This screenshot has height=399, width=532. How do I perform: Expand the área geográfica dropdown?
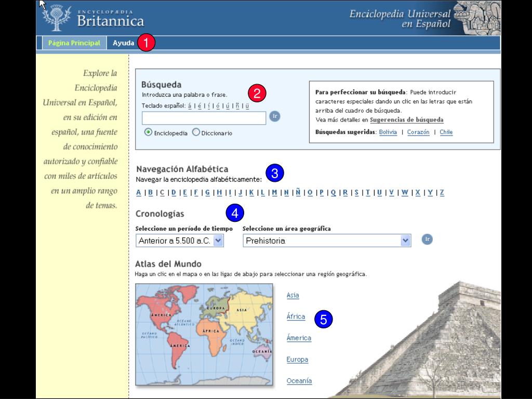pyautogui.click(x=327, y=241)
